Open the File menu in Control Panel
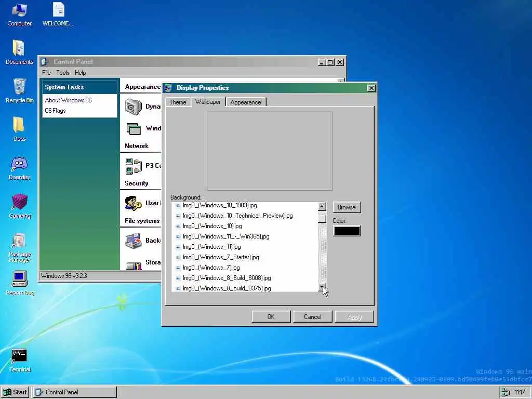532x399 pixels. pyautogui.click(x=46, y=73)
